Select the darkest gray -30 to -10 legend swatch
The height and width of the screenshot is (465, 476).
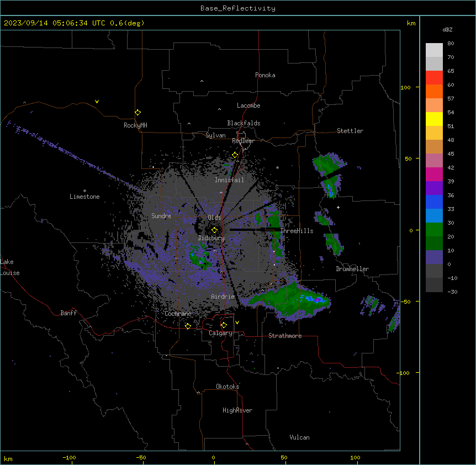click(x=434, y=285)
